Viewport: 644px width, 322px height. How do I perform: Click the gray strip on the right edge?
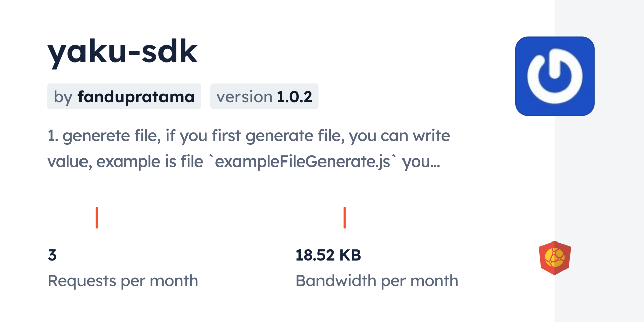coord(599,161)
